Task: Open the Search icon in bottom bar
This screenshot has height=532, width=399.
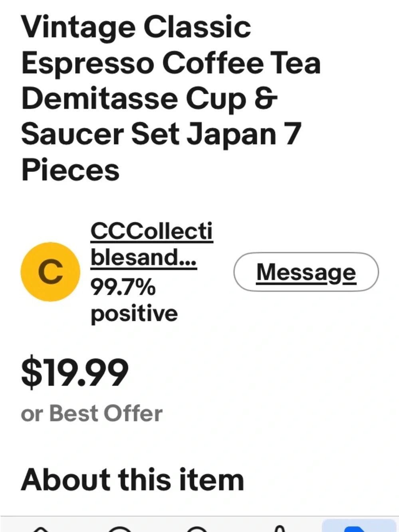Action: (x=197, y=529)
